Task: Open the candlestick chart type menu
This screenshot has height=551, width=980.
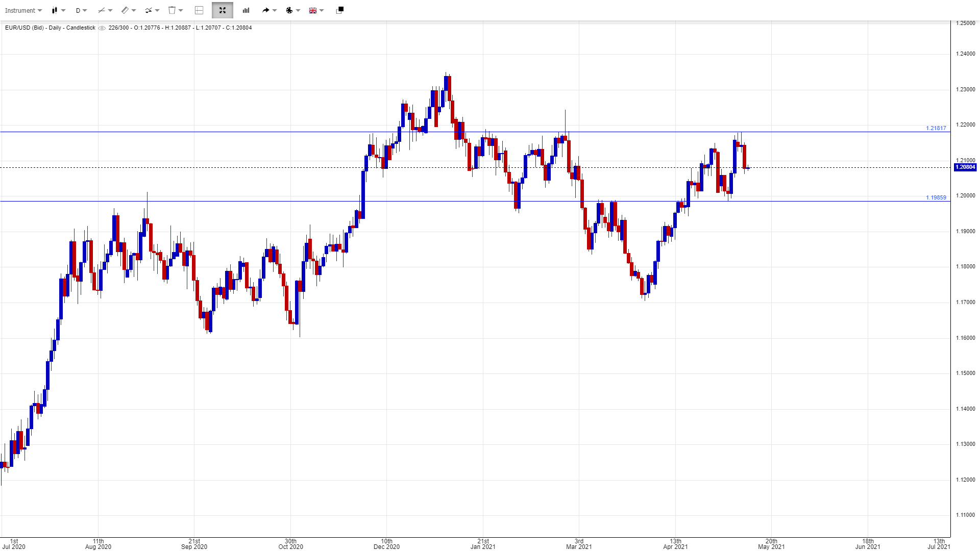Action: (x=58, y=10)
